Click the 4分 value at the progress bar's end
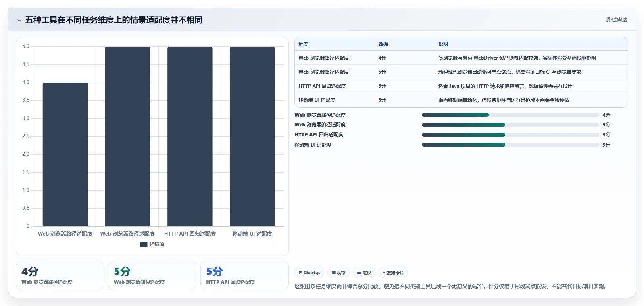This screenshot has width=644, height=306. [x=606, y=115]
